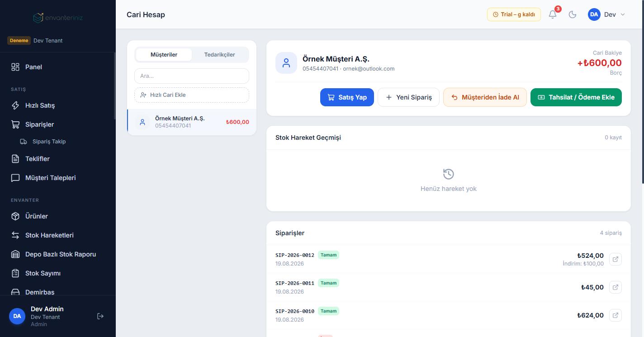Click the SIP-2026-0010 order number
This screenshot has height=337, width=644.
[x=295, y=311]
